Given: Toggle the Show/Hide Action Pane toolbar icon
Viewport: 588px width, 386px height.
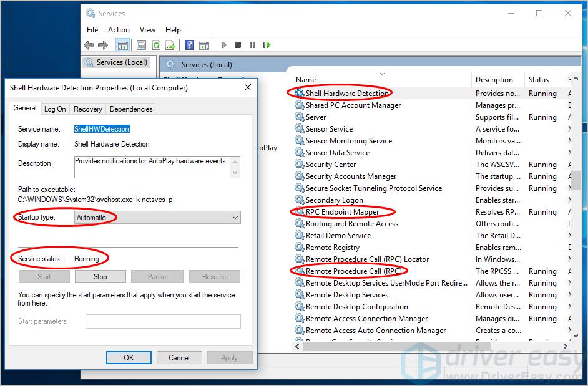Looking at the screenshot, I should 204,46.
